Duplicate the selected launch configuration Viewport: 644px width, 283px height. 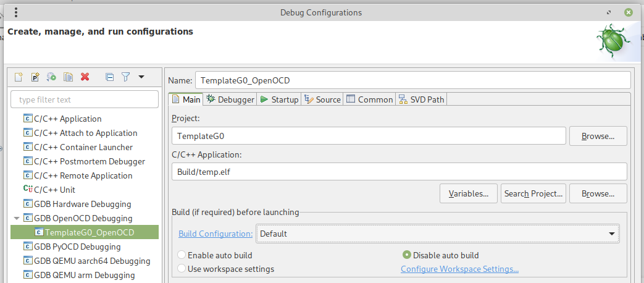point(69,77)
